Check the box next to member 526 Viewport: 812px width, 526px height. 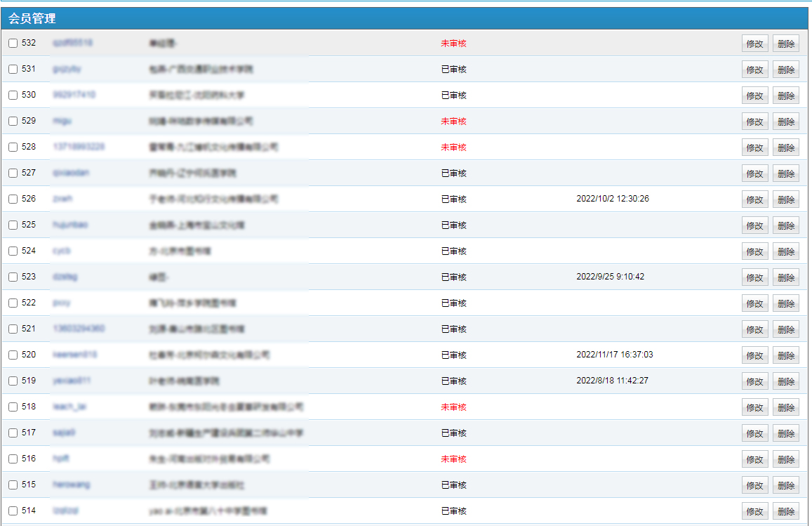pos(13,199)
